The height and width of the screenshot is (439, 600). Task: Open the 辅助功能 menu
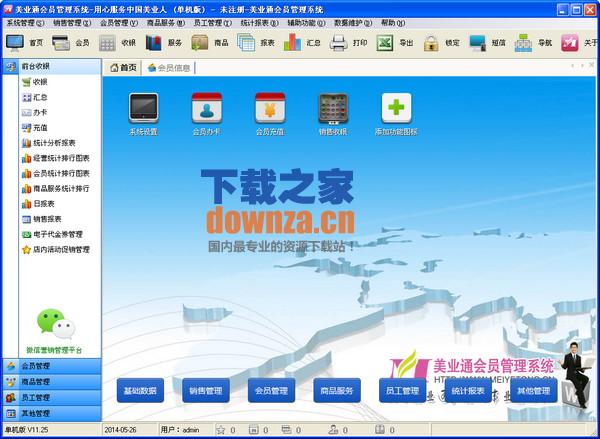point(307,23)
